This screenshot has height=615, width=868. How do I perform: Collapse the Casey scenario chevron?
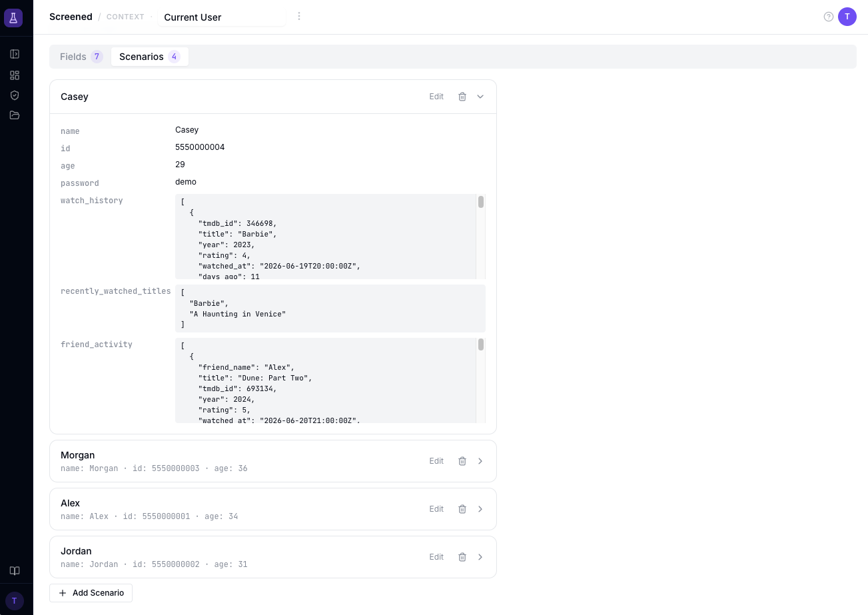[x=480, y=97]
